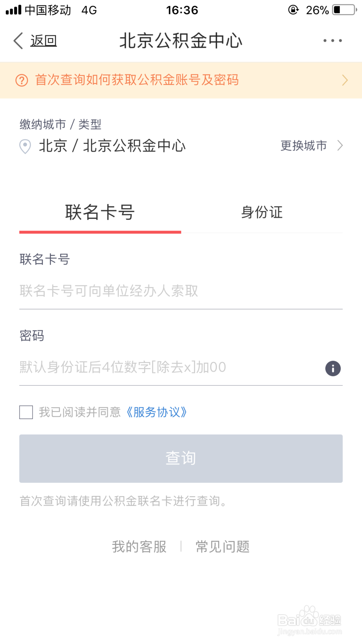
Task: Tap the orange question mark help icon
Action: pyautogui.click(x=22, y=80)
